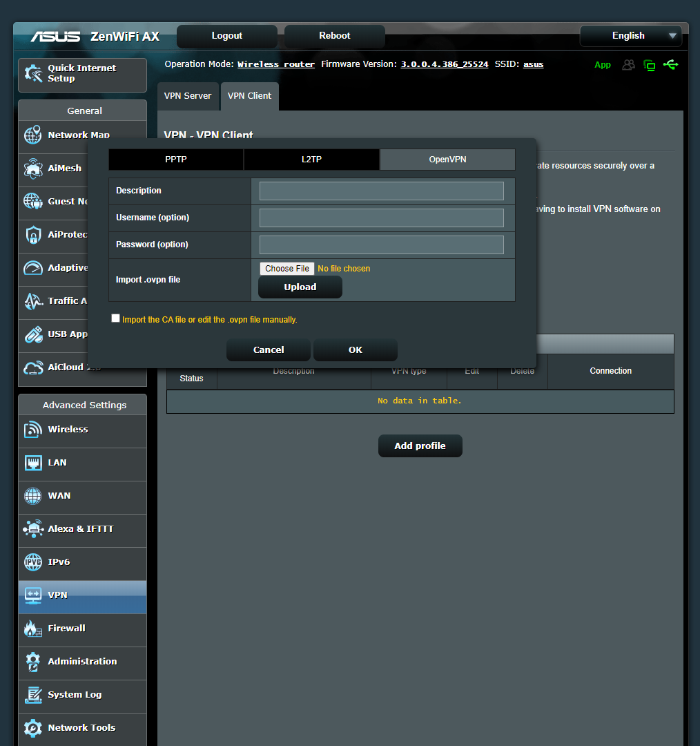Image resolution: width=700 pixels, height=746 pixels.
Task: Open the Administration menu item
Action: click(82, 662)
